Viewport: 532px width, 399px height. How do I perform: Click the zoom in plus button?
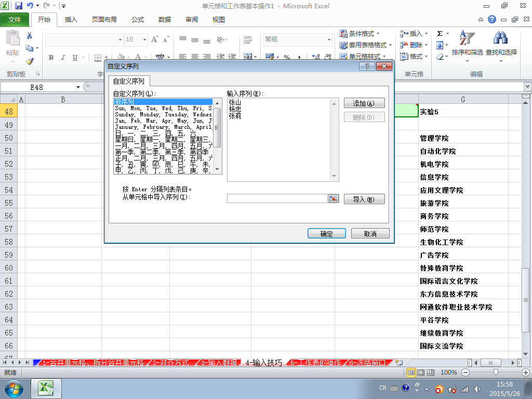[x=526, y=373]
